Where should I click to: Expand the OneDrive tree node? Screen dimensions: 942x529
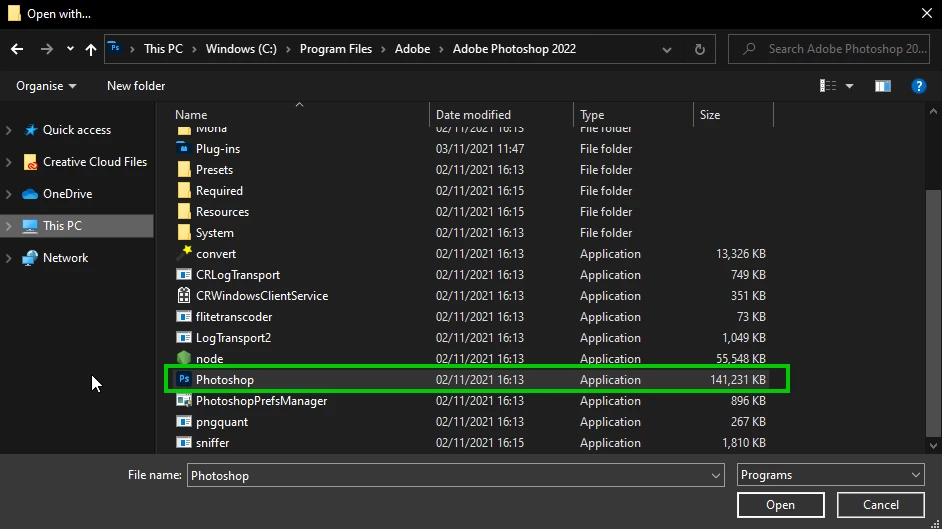(x=8, y=194)
